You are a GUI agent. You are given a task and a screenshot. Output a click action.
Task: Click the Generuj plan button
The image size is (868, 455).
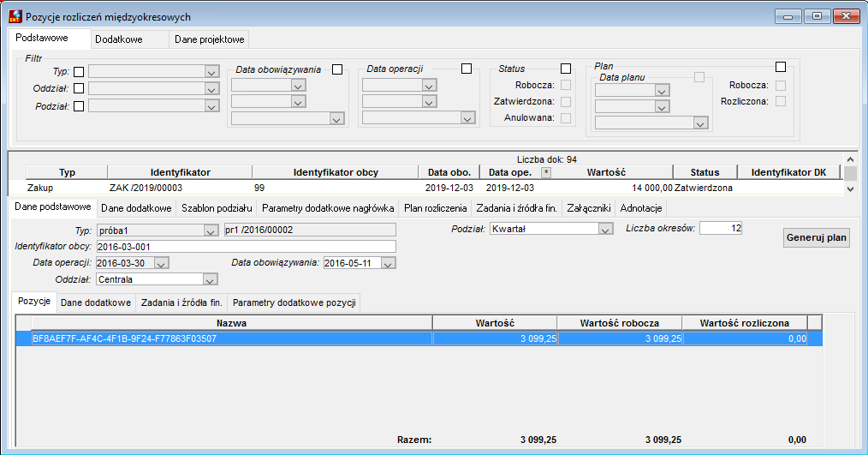pos(816,237)
